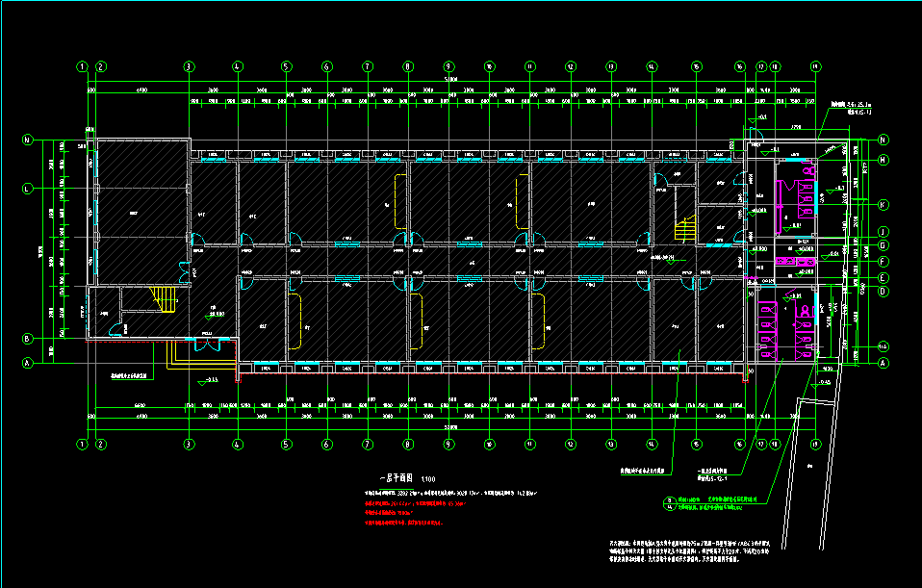Screen dimensions: 922x588
Task: Select the large hatched room at the building's end
Action: point(141,212)
